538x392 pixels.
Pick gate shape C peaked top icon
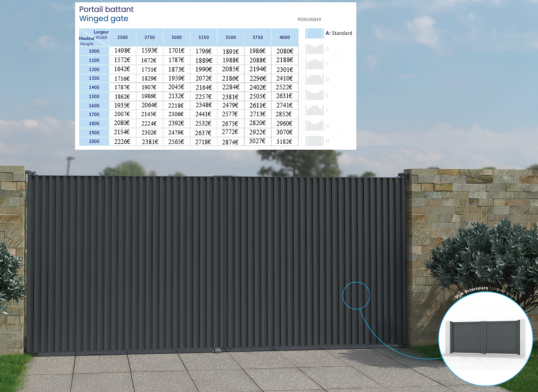tap(314, 64)
